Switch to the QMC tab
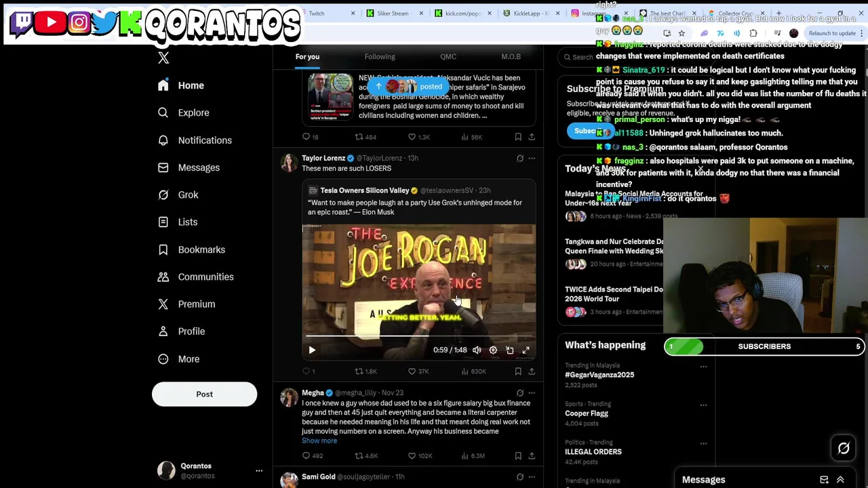The image size is (868, 488). (x=448, y=57)
